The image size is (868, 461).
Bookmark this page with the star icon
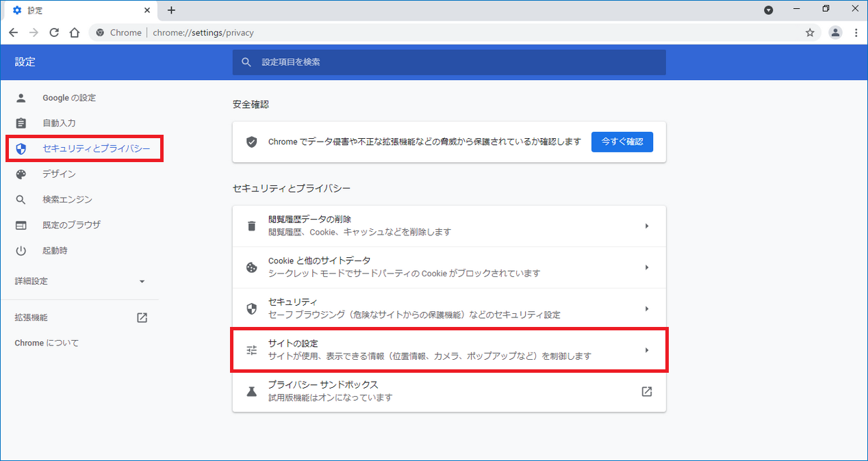click(x=810, y=32)
